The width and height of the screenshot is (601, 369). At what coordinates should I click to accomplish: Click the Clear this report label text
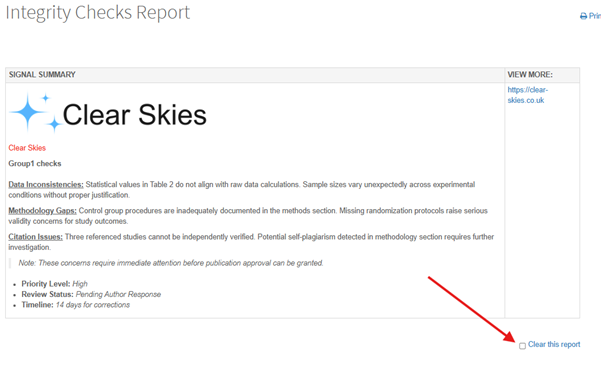[554, 344]
